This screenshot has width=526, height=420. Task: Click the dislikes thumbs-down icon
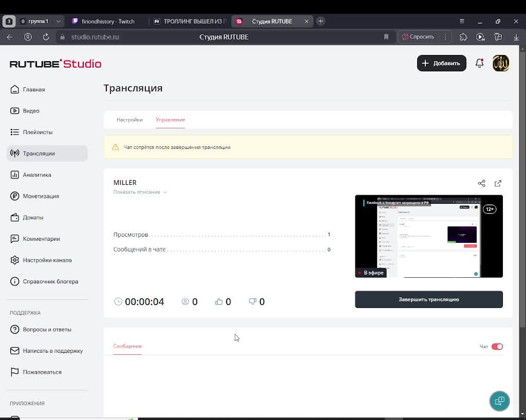253,302
